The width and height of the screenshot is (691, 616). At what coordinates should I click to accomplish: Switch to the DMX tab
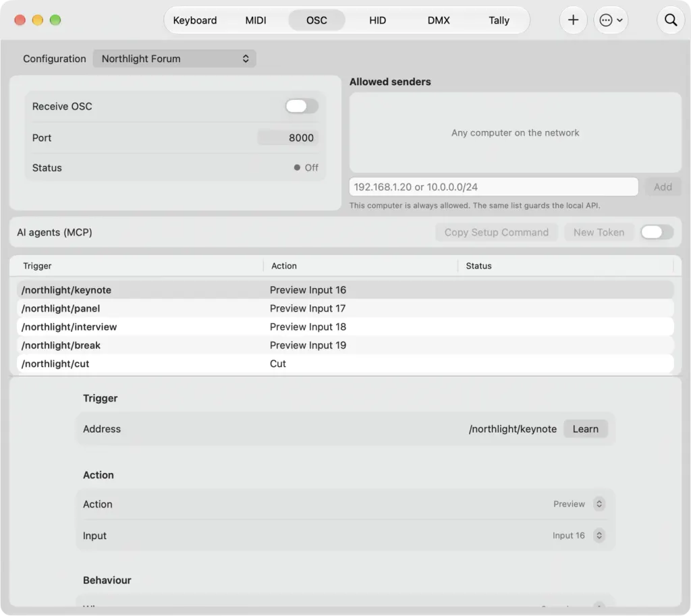tap(439, 20)
